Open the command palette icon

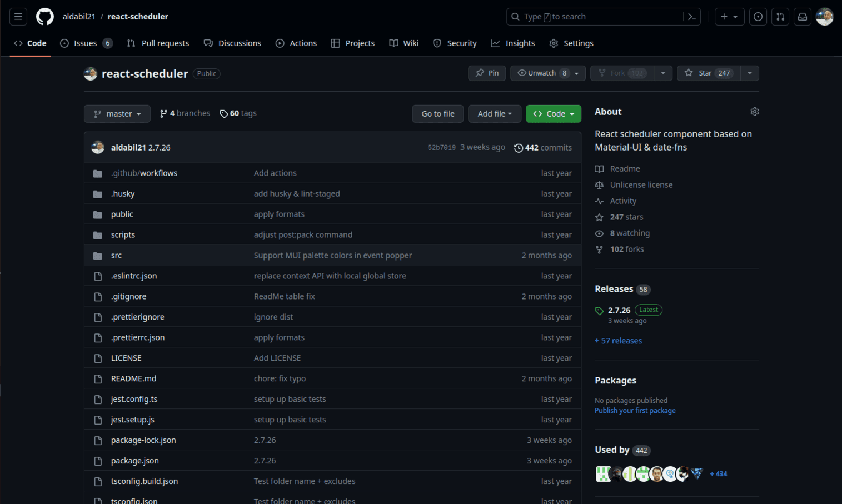click(692, 17)
